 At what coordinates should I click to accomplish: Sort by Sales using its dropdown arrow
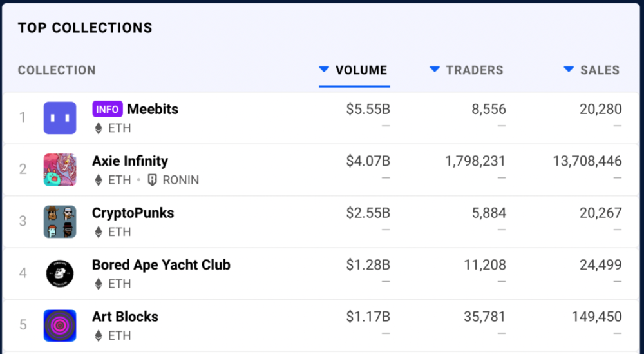569,70
